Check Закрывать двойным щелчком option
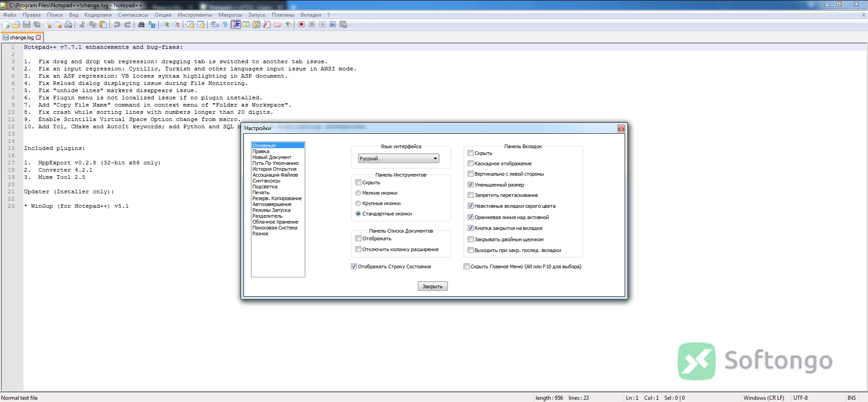Viewport: 868px width, 402px height. (x=471, y=239)
